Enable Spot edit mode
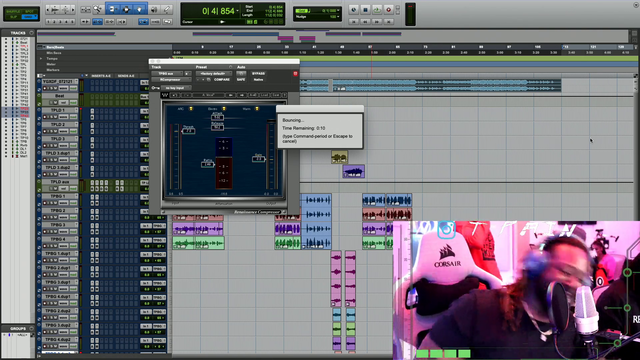This screenshot has height=360, width=640. (x=29, y=11)
